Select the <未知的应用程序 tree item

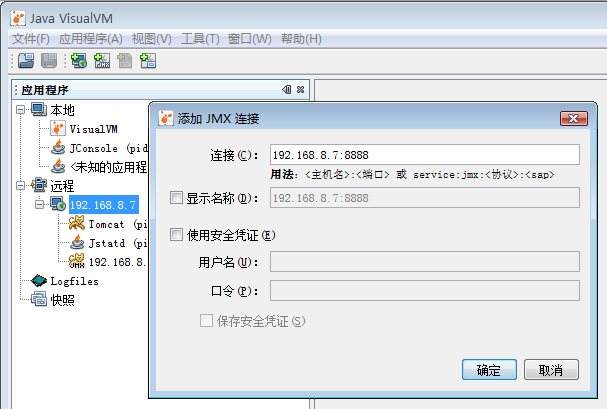coord(108,167)
